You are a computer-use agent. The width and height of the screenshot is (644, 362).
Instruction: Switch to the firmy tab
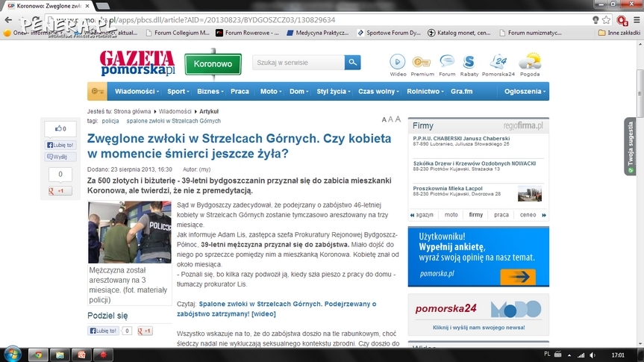pos(476,214)
